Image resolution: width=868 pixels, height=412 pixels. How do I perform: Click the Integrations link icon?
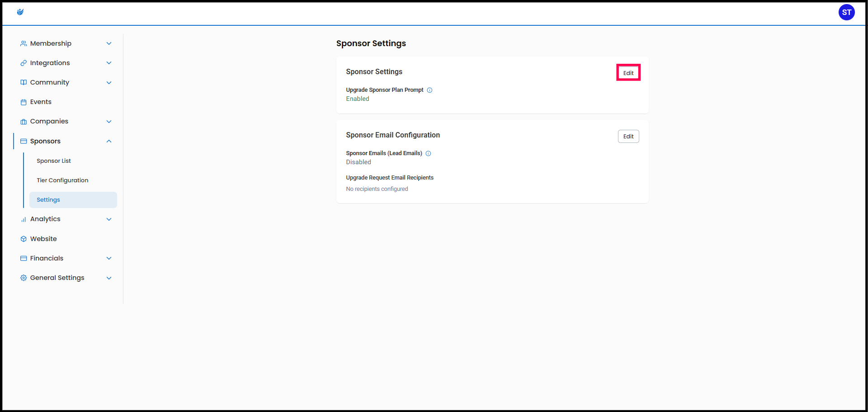pos(24,63)
